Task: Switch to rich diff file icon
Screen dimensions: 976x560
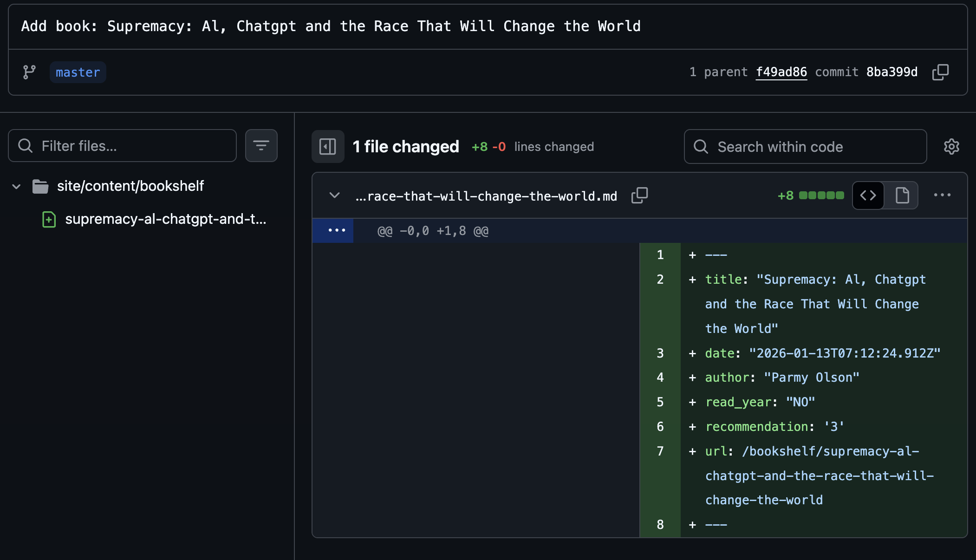Action: click(x=901, y=195)
